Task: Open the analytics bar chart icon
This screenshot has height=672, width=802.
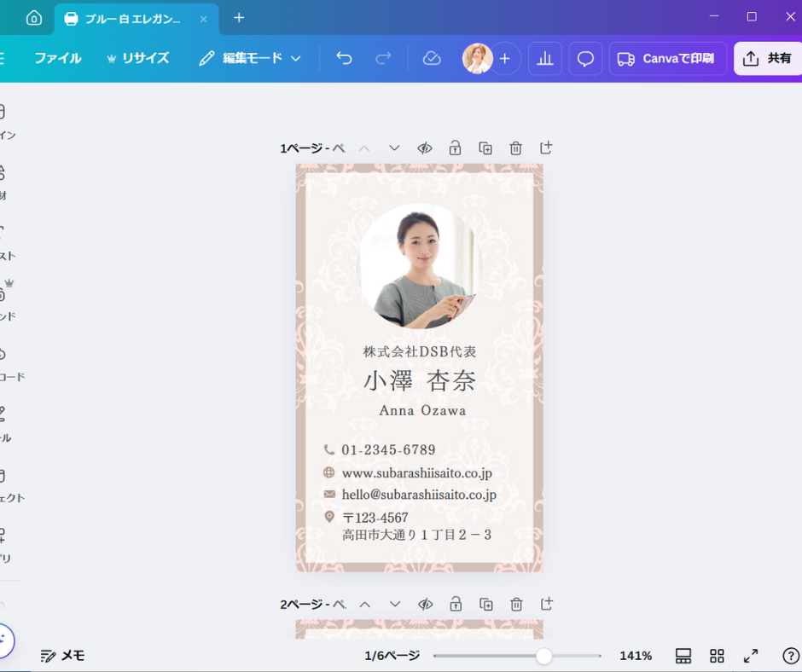Action: [x=545, y=59]
